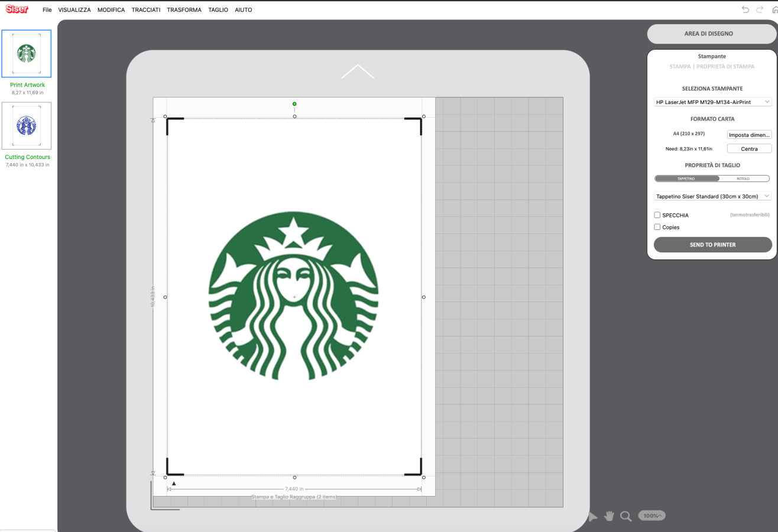Click the 10,433 in height dimension label
Image resolution: width=778 pixels, height=532 pixels.
point(153,297)
